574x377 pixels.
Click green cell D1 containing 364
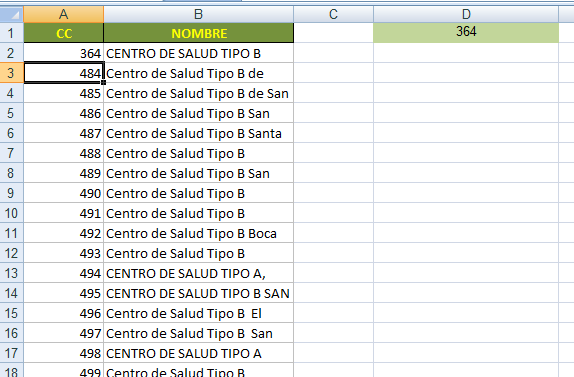466,33
